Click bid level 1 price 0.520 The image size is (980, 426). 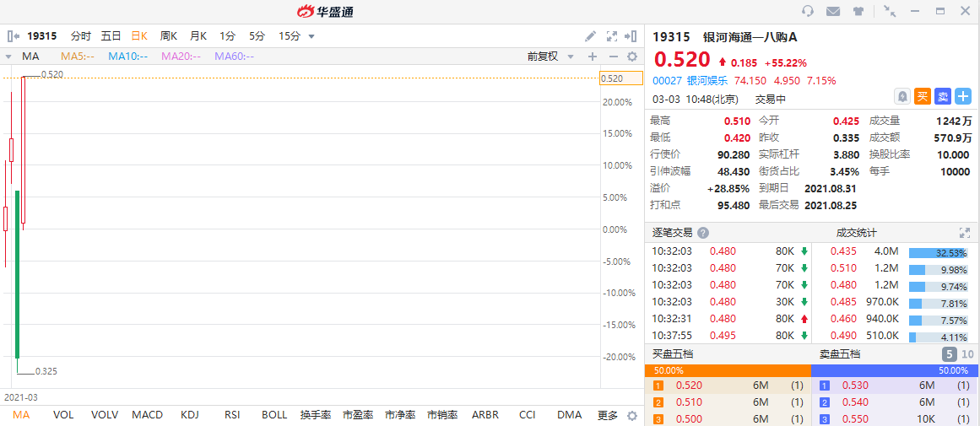coord(690,386)
